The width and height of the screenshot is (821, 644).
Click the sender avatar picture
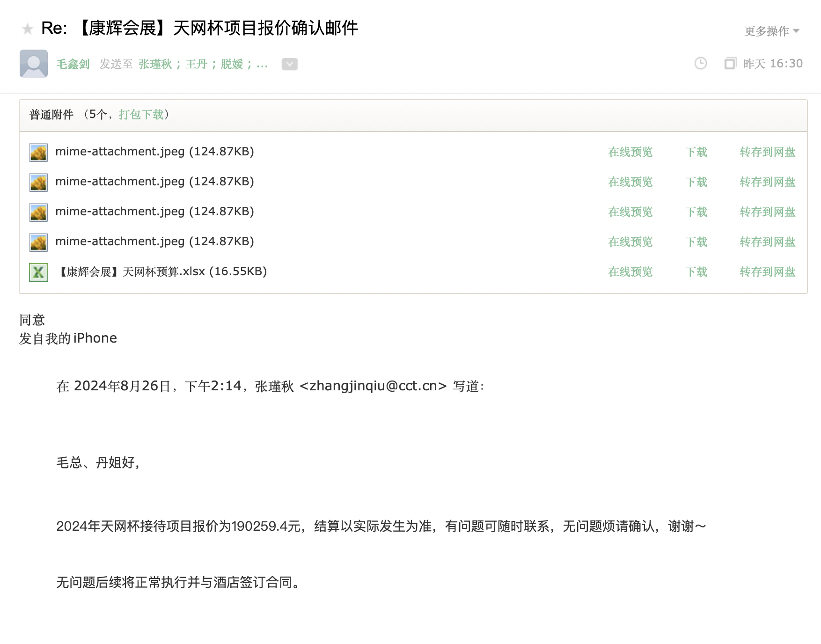[34, 64]
